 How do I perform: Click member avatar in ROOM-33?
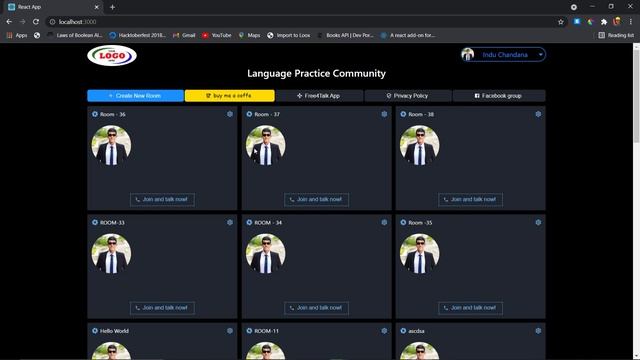coord(111,253)
